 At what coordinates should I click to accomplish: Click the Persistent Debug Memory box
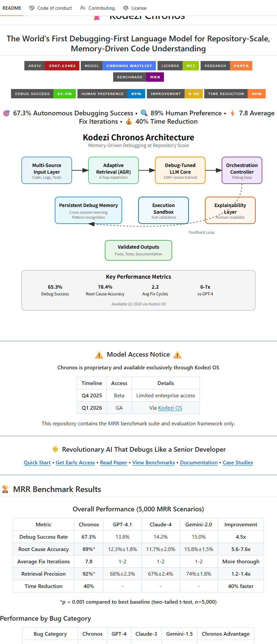[88, 210]
